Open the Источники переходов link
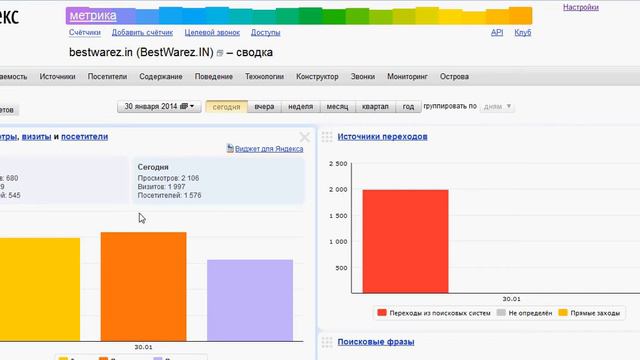 (x=382, y=136)
